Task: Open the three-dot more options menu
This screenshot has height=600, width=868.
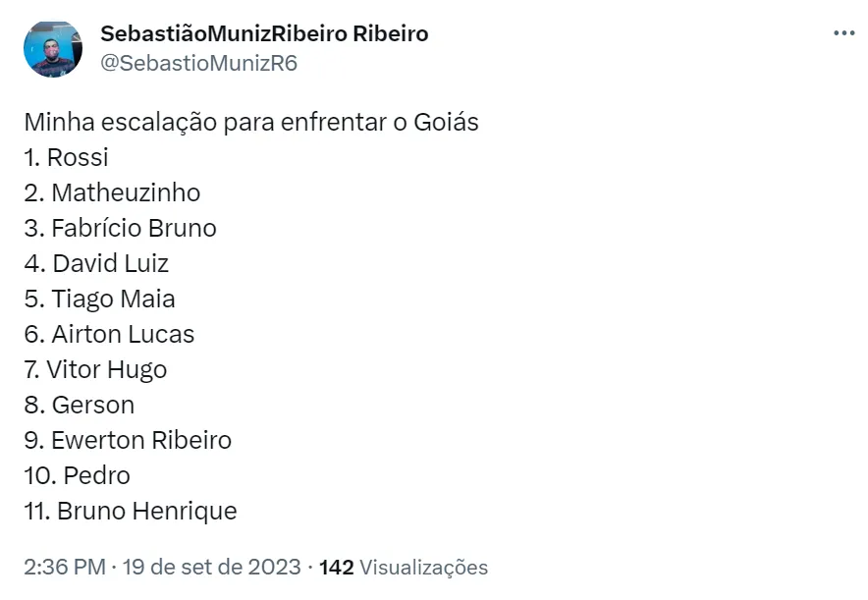Action: [x=843, y=32]
